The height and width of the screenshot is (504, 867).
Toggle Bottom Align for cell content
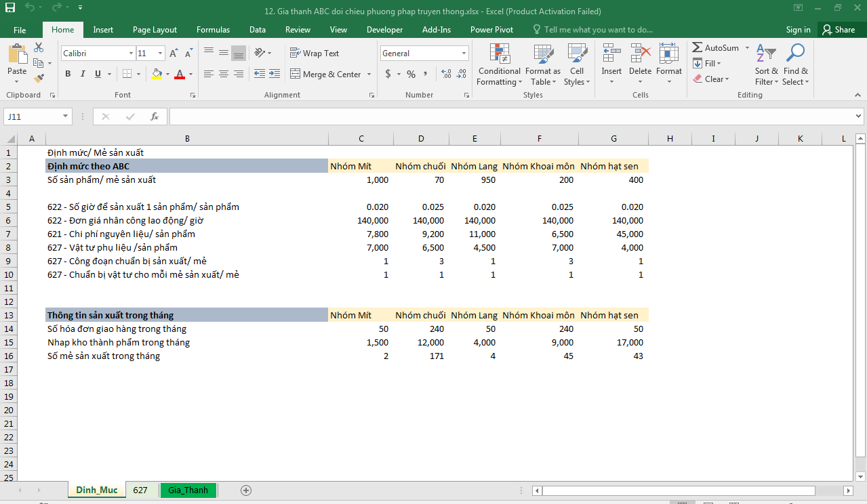click(239, 53)
